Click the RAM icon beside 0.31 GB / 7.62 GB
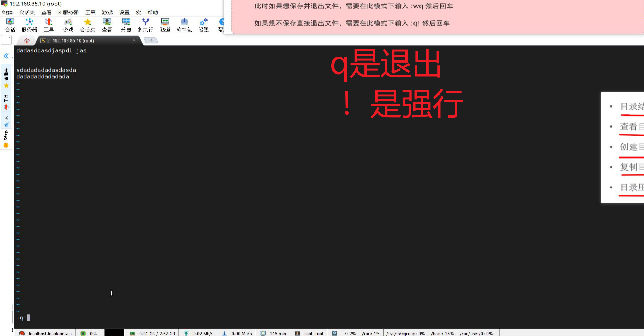Screen dimensions: 644x336 click(132, 334)
